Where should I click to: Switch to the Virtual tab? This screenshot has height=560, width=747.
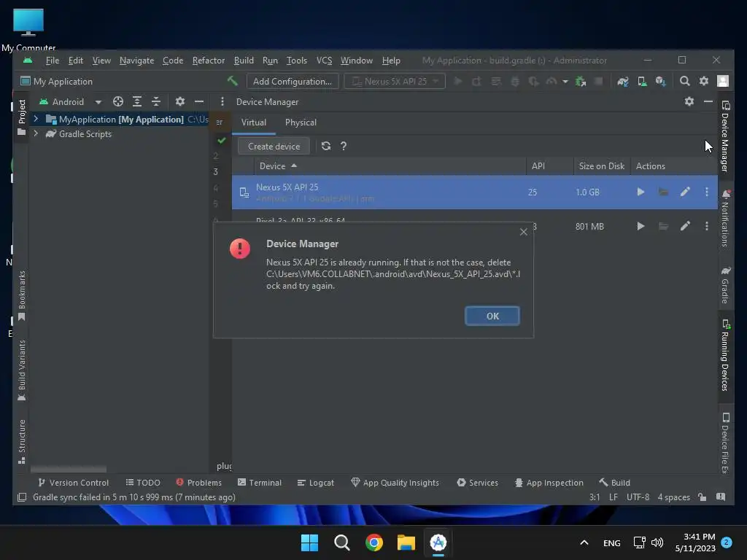tap(253, 122)
